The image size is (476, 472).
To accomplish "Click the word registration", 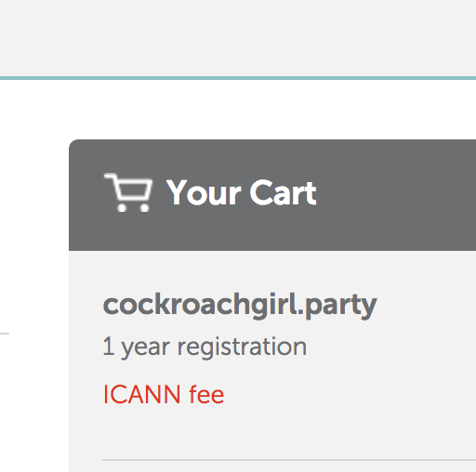I will point(242,347).
